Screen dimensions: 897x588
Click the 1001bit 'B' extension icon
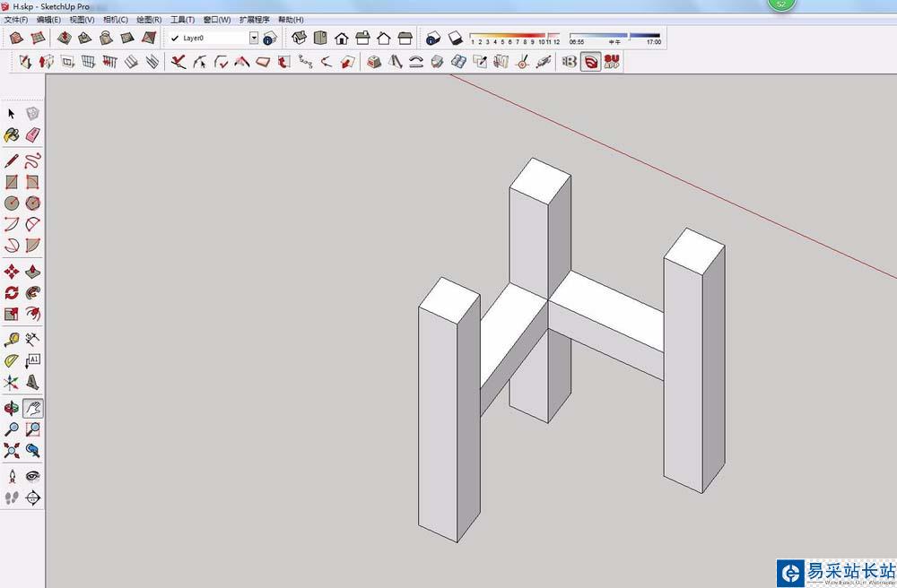(x=569, y=61)
